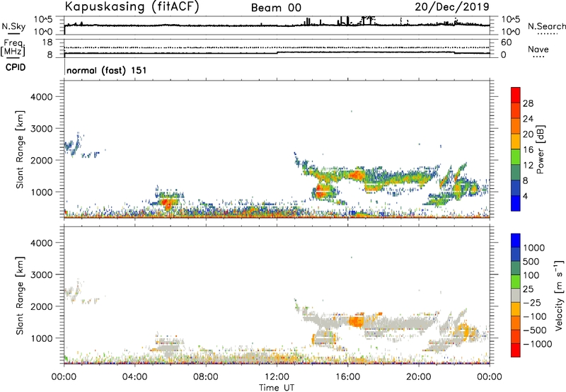This screenshot has width=566, height=392.
Task: Click the "20:00" time tick label
Action: click(418, 377)
